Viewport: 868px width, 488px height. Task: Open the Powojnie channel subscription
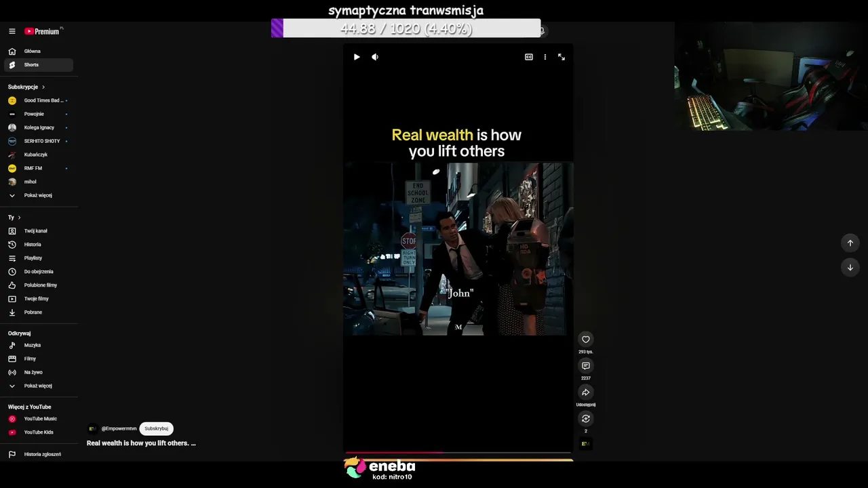point(39,114)
